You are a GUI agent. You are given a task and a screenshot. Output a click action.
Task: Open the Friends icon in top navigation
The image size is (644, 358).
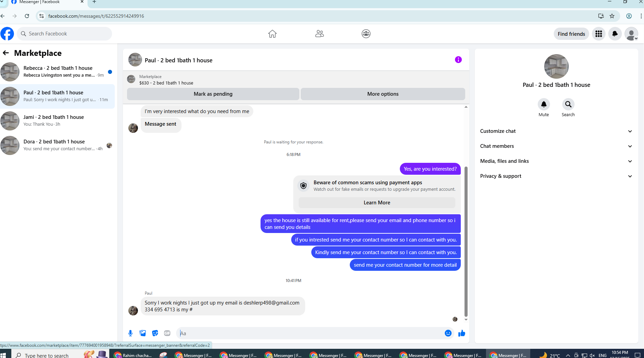(319, 34)
